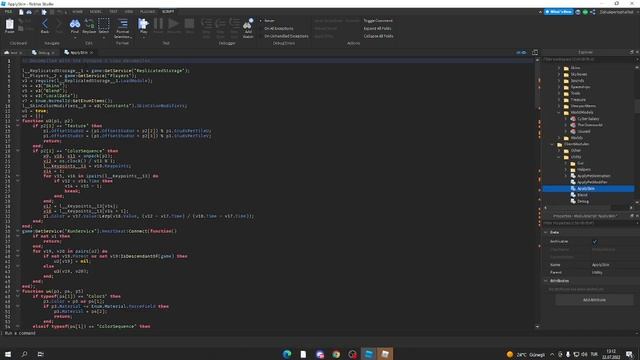Expand the Other folder
This screenshot has height=360, width=640.
tap(559, 151)
